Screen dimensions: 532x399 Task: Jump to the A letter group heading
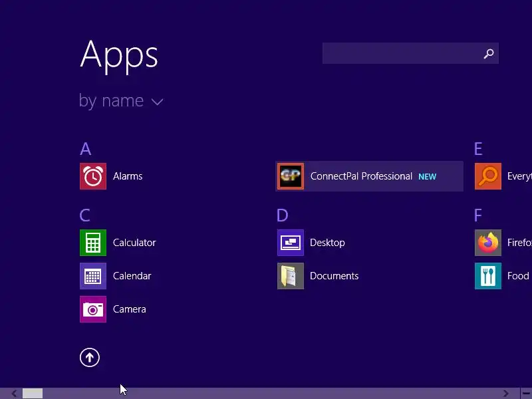coord(86,149)
